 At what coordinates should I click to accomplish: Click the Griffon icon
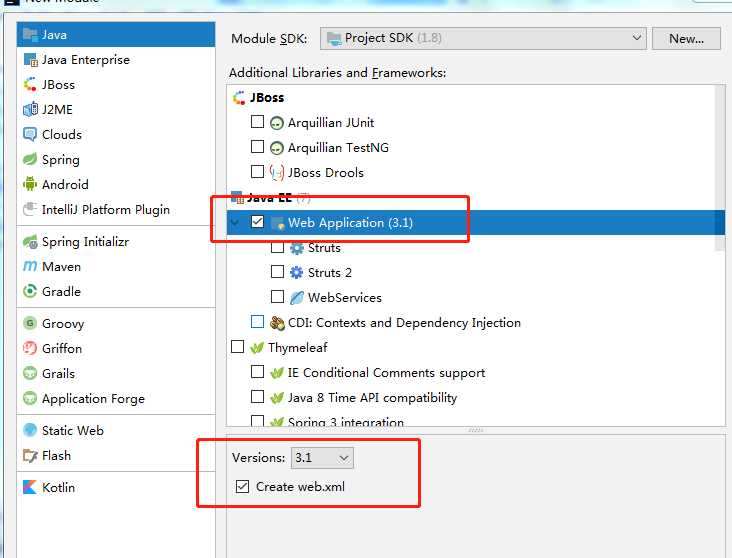point(30,348)
